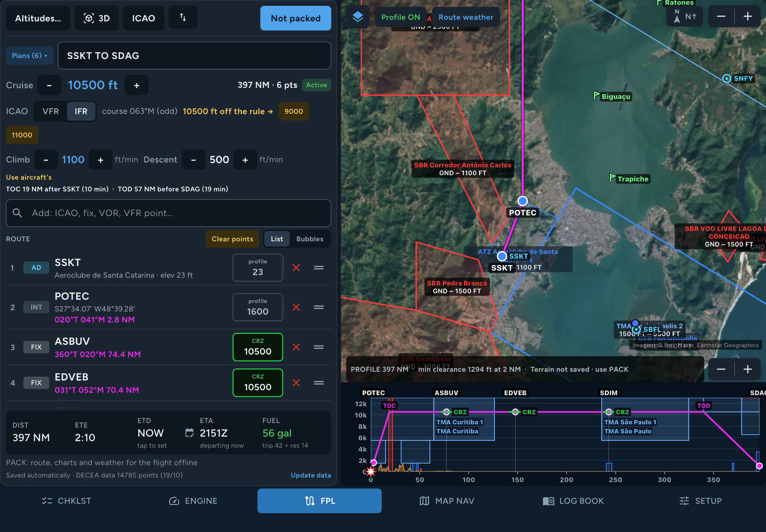
Task: Switch route view to List
Action: (x=277, y=239)
